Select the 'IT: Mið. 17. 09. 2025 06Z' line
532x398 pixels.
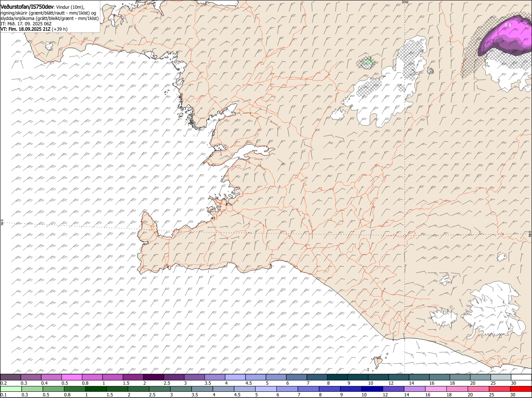pos(26,24)
